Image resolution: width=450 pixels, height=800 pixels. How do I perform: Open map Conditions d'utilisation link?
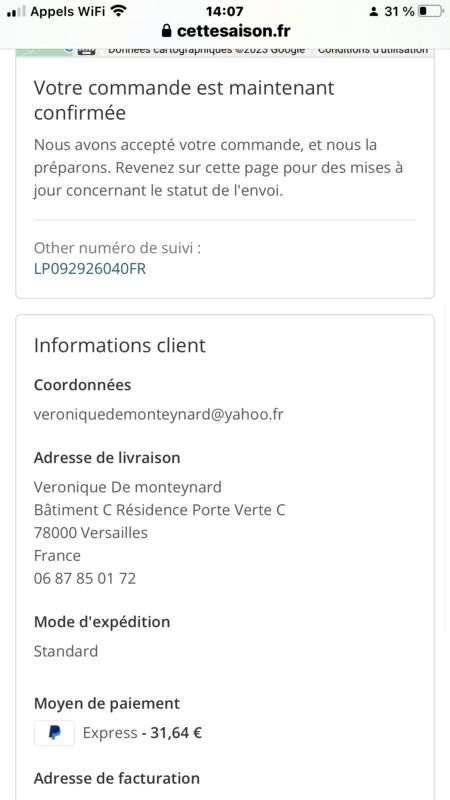373,50
